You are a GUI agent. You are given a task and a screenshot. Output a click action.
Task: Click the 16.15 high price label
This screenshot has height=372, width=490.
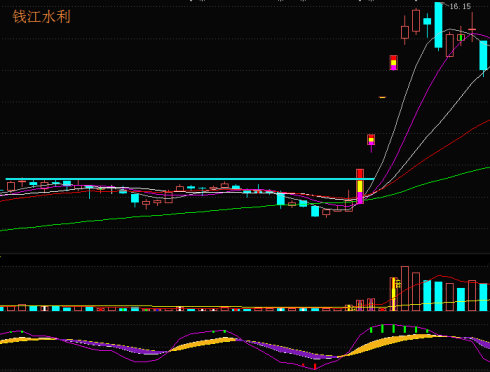[x=460, y=6]
